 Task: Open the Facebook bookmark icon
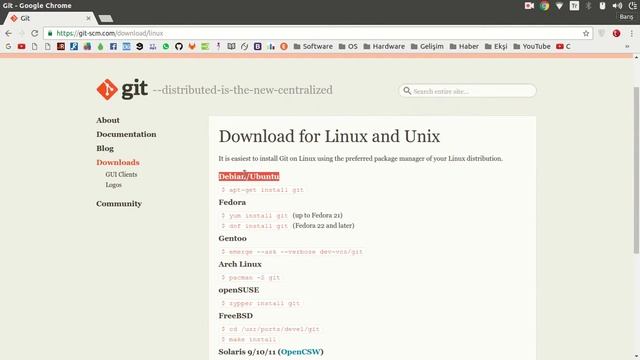(113, 47)
